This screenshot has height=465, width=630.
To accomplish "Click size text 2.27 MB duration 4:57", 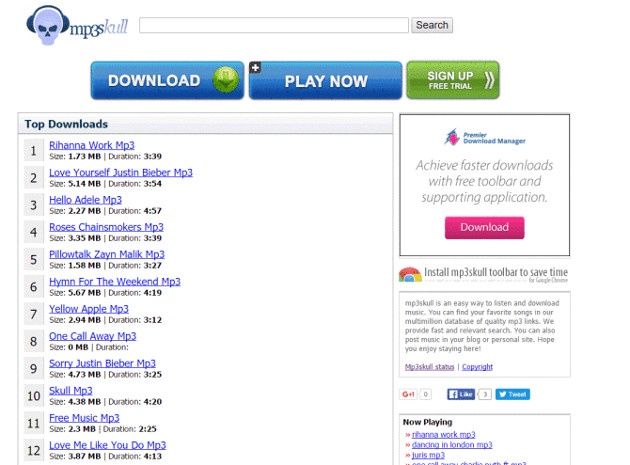I will pyautogui.click(x=105, y=211).
